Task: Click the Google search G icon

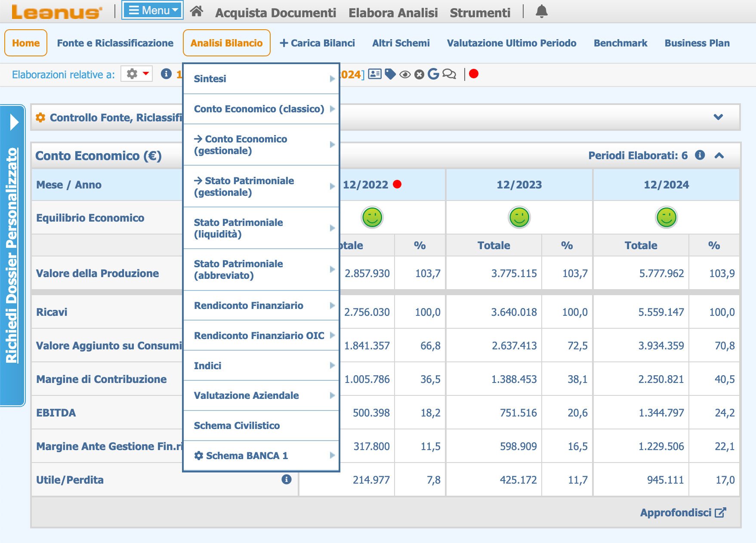Action: coord(433,74)
